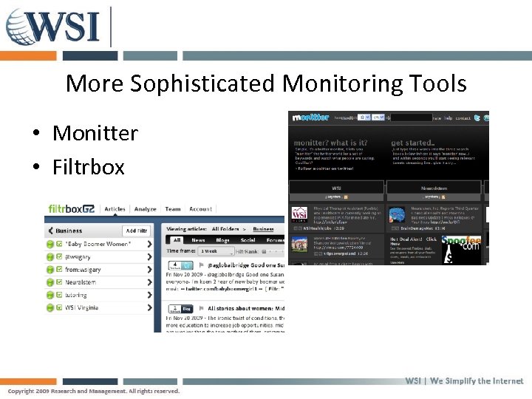Expand the tutoring filter arrow
The image size is (532, 399).
point(149,295)
